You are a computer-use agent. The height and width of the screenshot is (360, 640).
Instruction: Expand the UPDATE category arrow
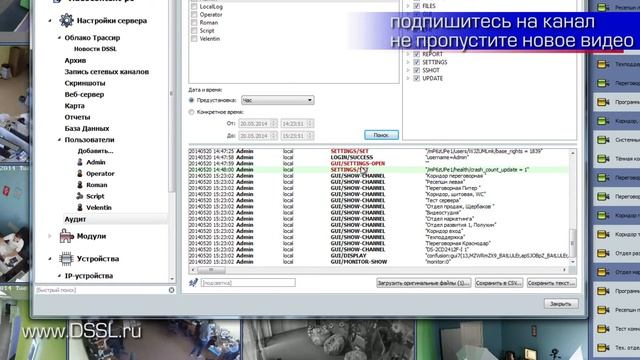pyautogui.click(x=408, y=78)
